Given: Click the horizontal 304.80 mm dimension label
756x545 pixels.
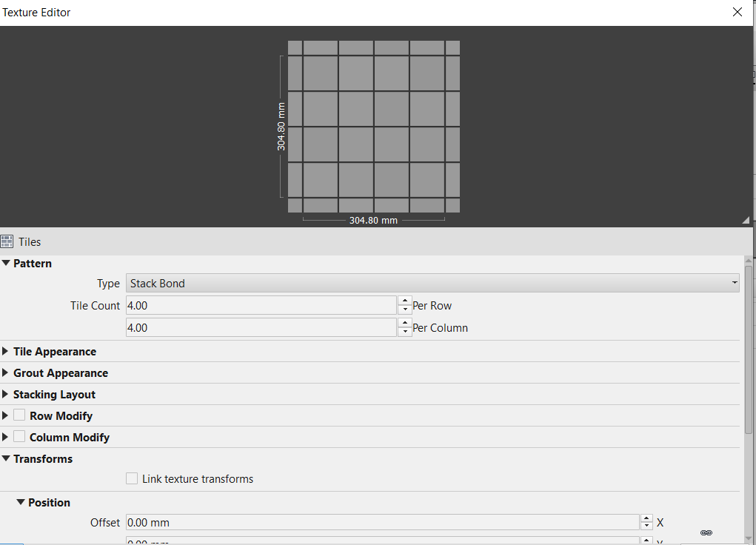Looking at the screenshot, I should [374, 221].
